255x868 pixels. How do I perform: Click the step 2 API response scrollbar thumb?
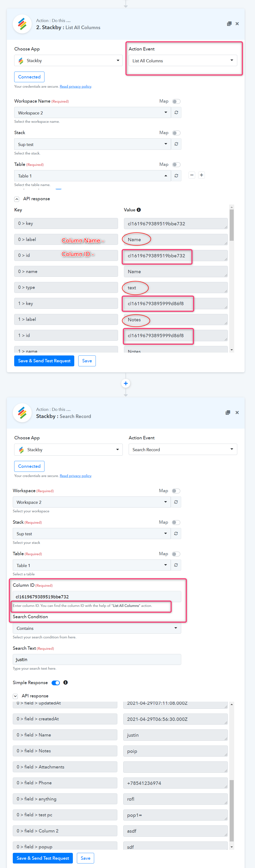point(231,225)
